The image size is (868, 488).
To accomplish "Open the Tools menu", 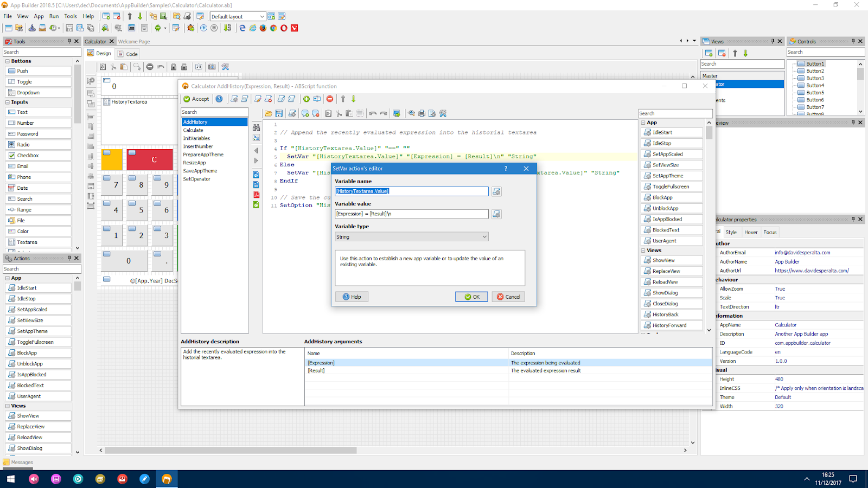I will point(70,16).
